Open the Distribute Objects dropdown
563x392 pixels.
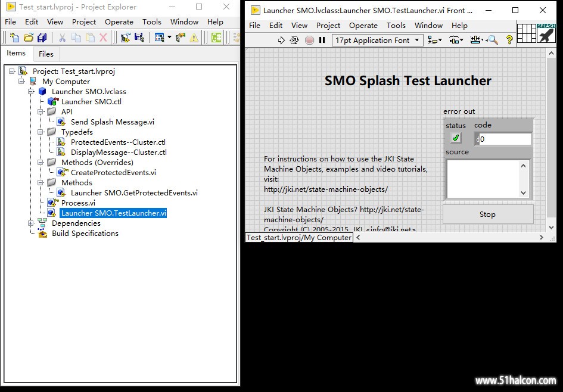(x=456, y=40)
